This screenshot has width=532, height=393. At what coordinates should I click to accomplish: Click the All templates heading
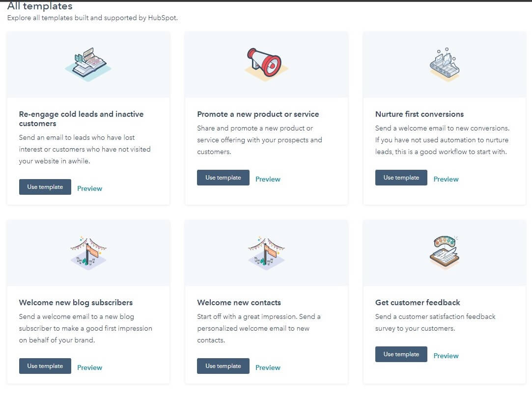pos(39,6)
